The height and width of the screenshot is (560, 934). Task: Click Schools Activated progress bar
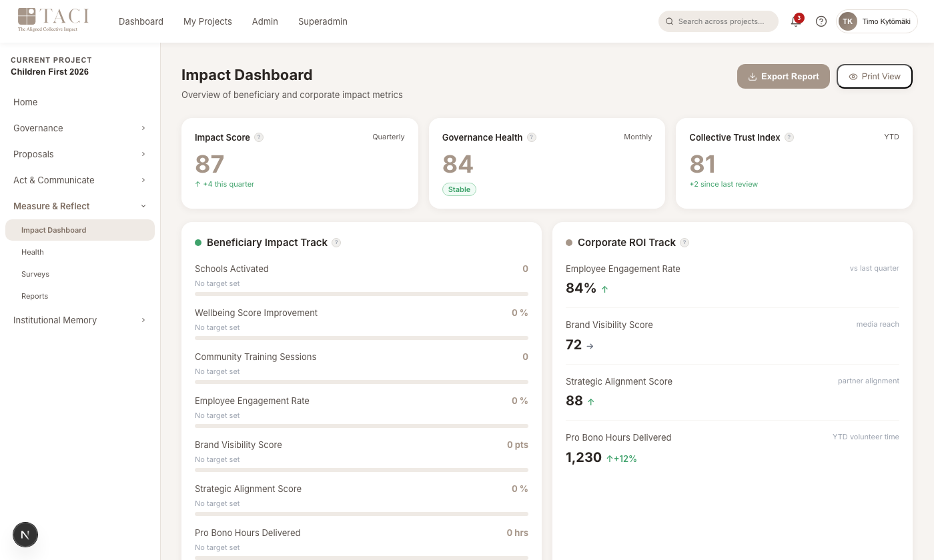coord(362,294)
